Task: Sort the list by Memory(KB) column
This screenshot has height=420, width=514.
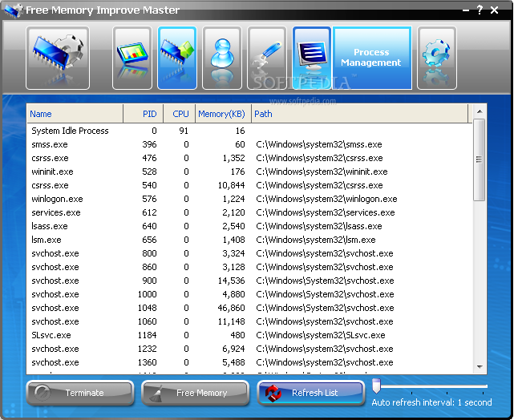Action: tap(223, 114)
